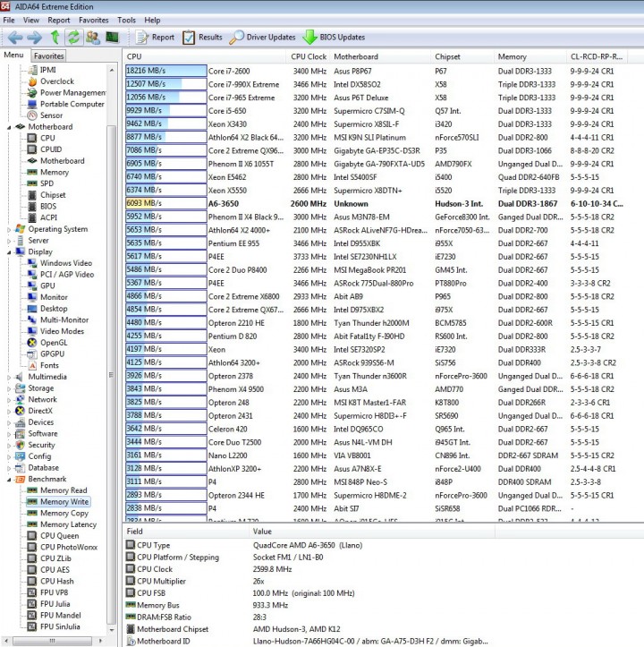Open the View menu
This screenshot has width=644, height=647.
tap(31, 21)
